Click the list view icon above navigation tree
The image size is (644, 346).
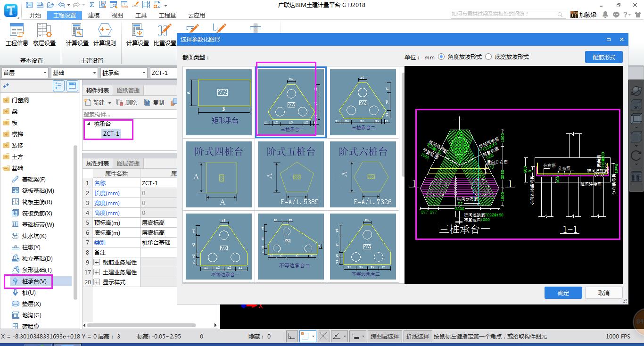(x=59, y=86)
